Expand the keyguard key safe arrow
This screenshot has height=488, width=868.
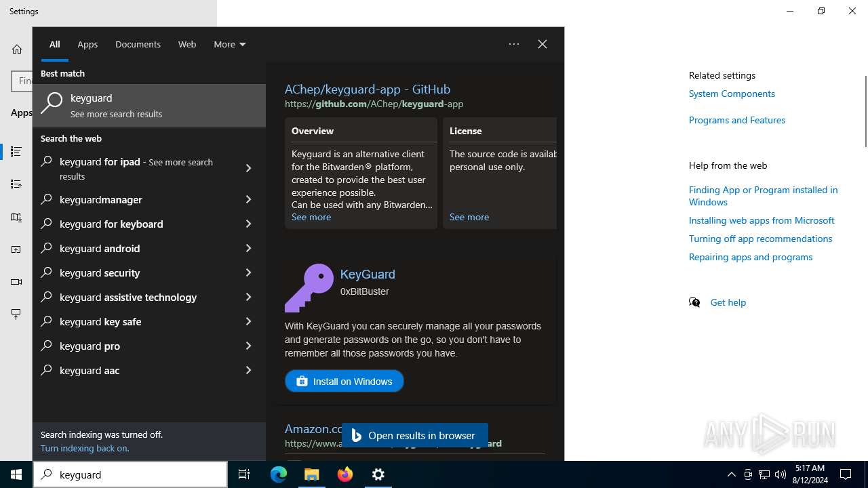(x=248, y=321)
